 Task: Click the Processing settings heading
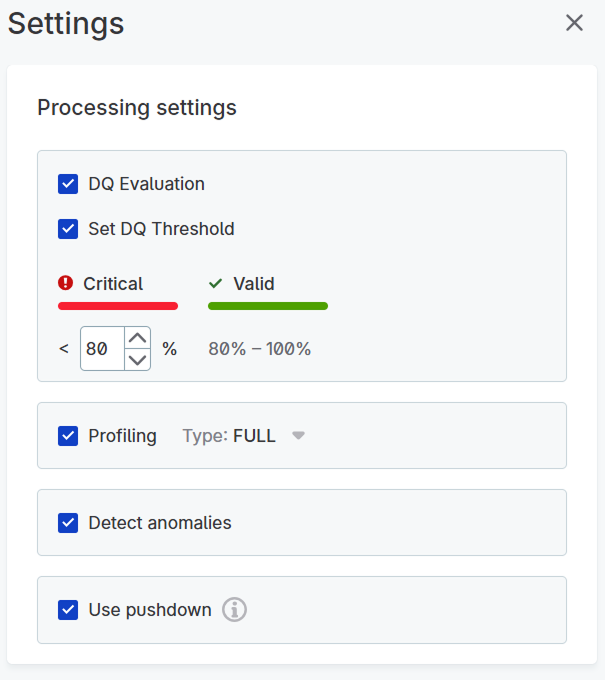(137, 107)
